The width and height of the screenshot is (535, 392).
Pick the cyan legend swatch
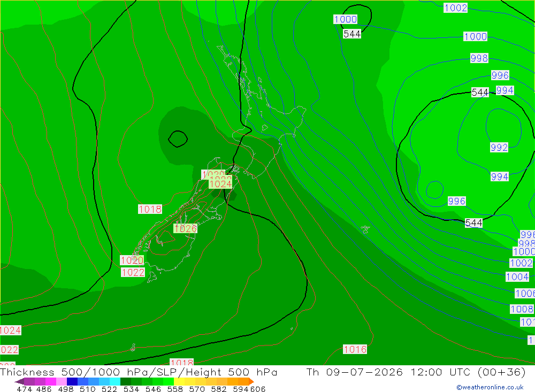[x=115, y=381]
